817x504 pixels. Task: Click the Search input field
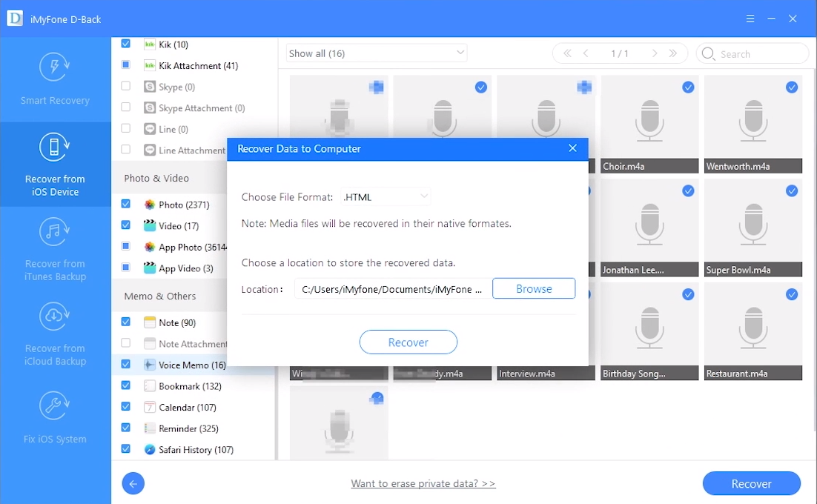pyautogui.click(x=753, y=53)
